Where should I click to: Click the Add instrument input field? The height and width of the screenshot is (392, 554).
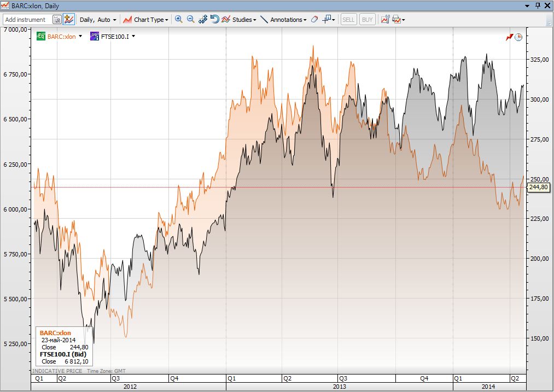[x=27, y=20]
